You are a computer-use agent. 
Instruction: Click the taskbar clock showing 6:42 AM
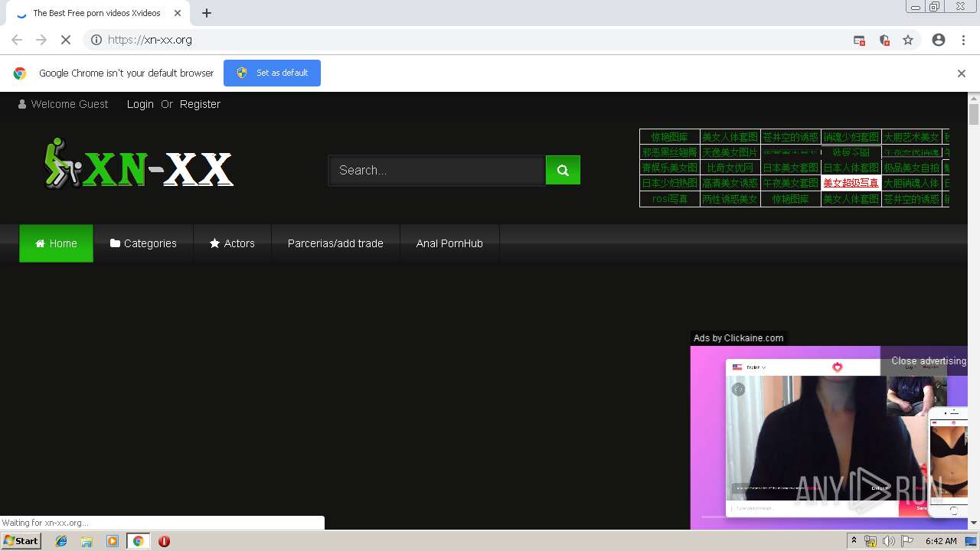click(x=941, y=541)
